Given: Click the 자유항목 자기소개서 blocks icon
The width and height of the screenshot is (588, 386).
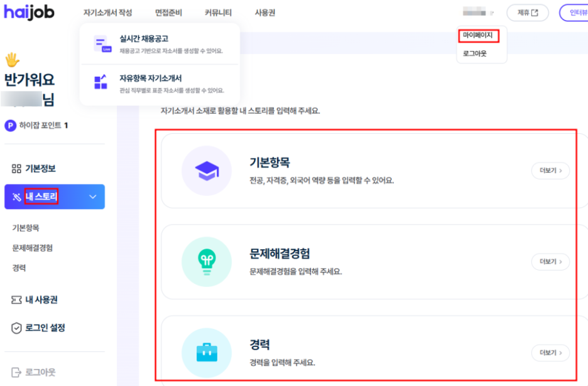Looking at the screenshot, I should pyautogui.click(x=101, y=83).
